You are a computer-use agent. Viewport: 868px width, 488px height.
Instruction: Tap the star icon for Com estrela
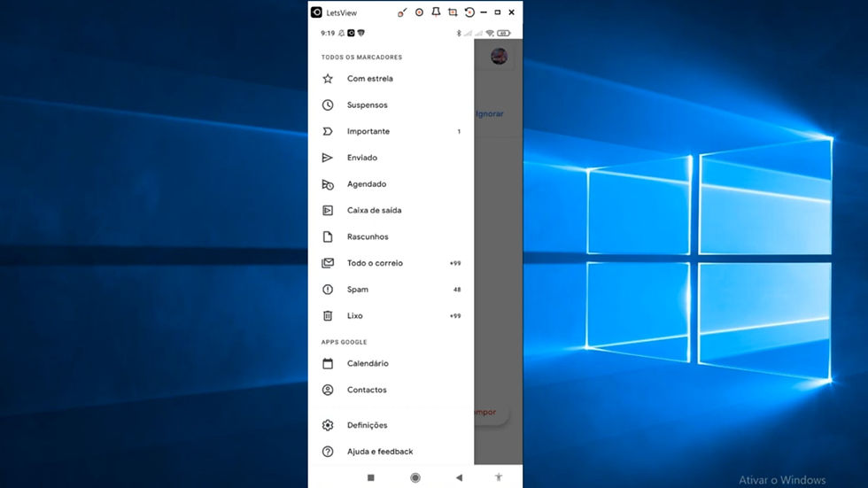point(328,79)
